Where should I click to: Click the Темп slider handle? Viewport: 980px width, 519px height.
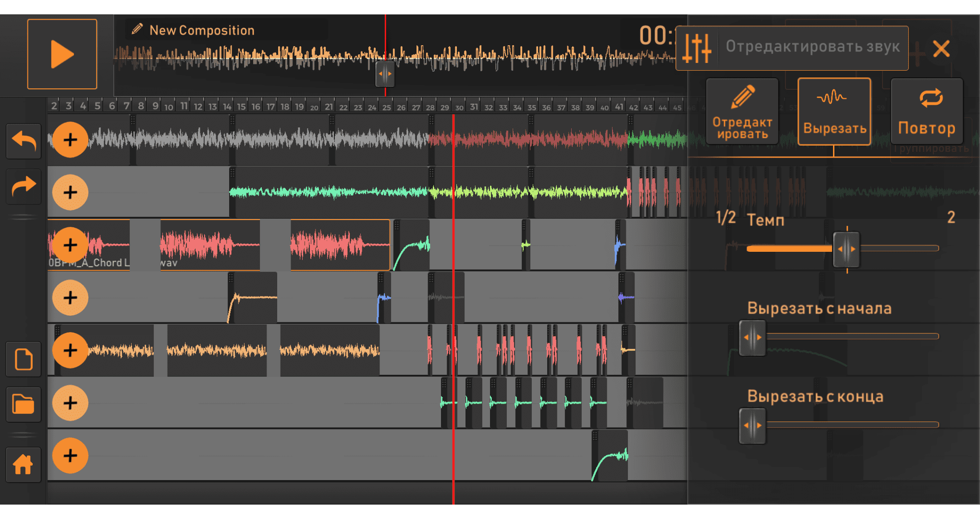846,249
